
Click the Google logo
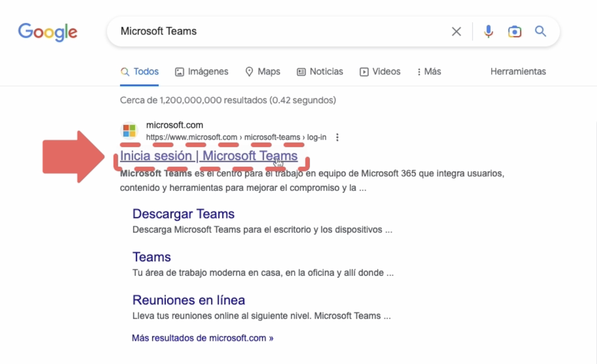[48, 32]
